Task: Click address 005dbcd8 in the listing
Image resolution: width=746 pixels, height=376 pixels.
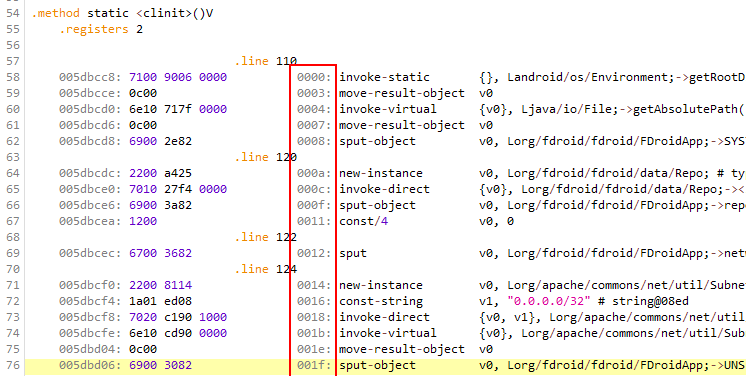Action: 90,141
